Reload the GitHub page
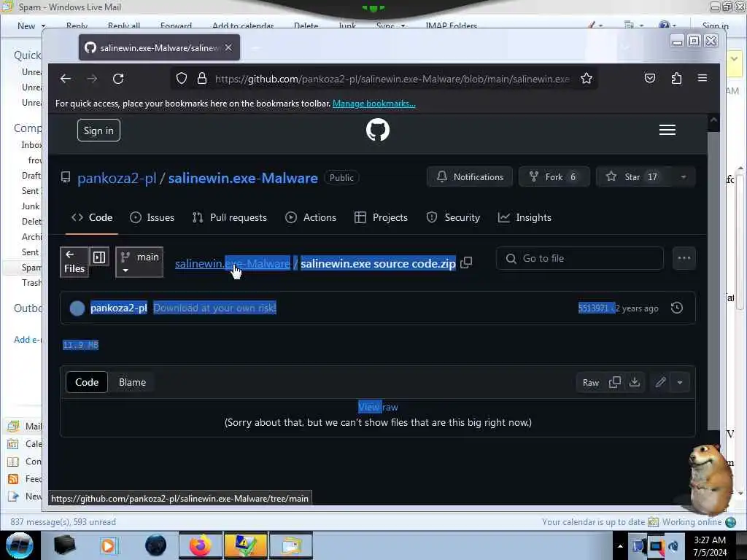The image size is (747, 560). click(x=118, y=79)
